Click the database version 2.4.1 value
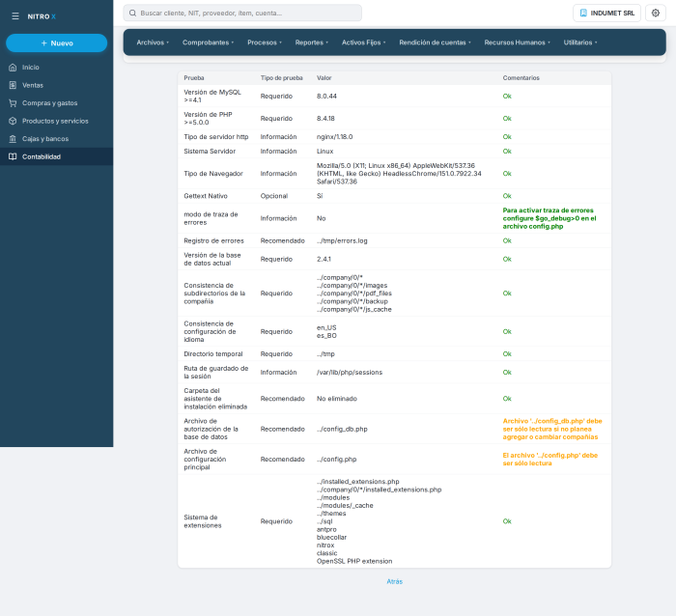This screenshot has width=676, height=616. click(x=324, y=259)
